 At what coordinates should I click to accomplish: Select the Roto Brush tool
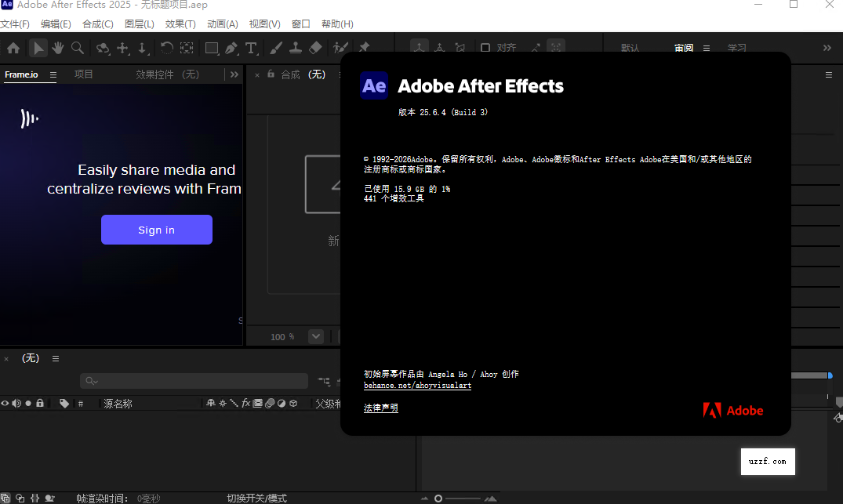(x=340, y=48)
